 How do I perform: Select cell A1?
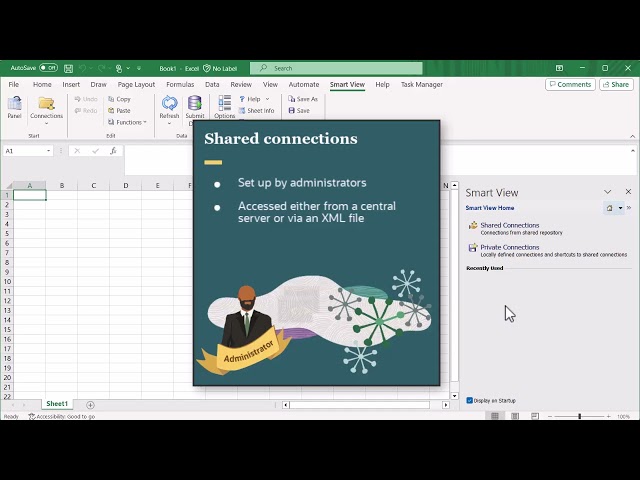tap(30, 195)
